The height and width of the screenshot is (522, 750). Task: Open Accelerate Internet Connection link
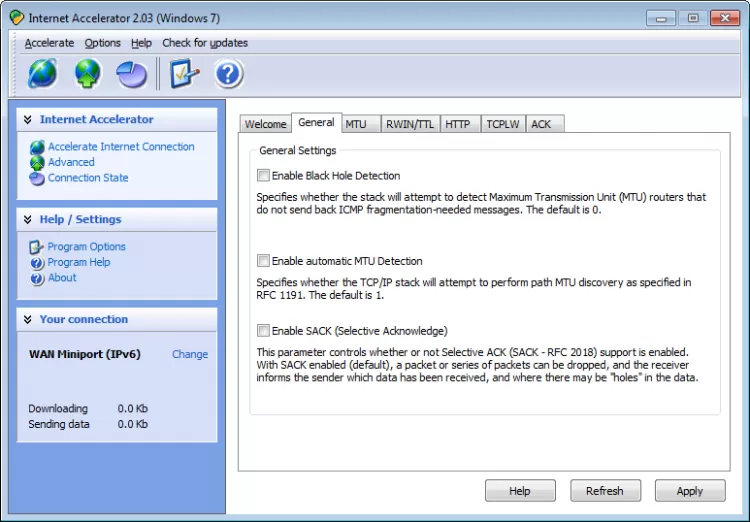(x=121, y=147)
